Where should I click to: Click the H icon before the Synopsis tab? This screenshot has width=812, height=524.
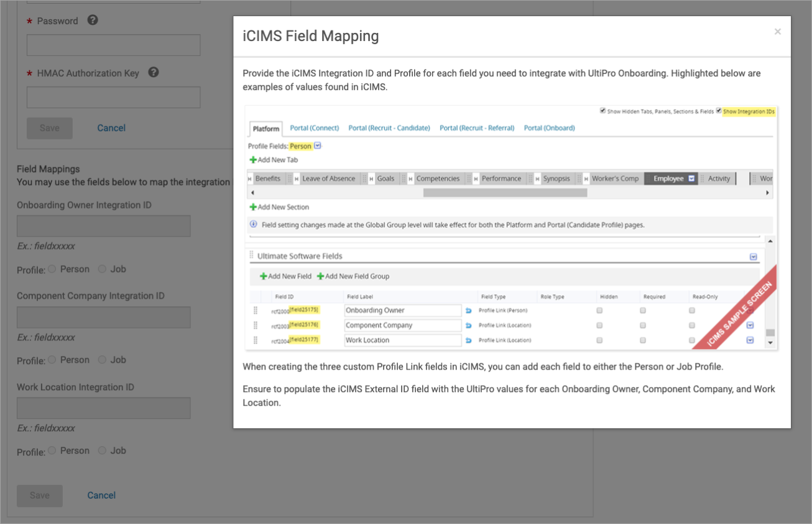[538, 179]
